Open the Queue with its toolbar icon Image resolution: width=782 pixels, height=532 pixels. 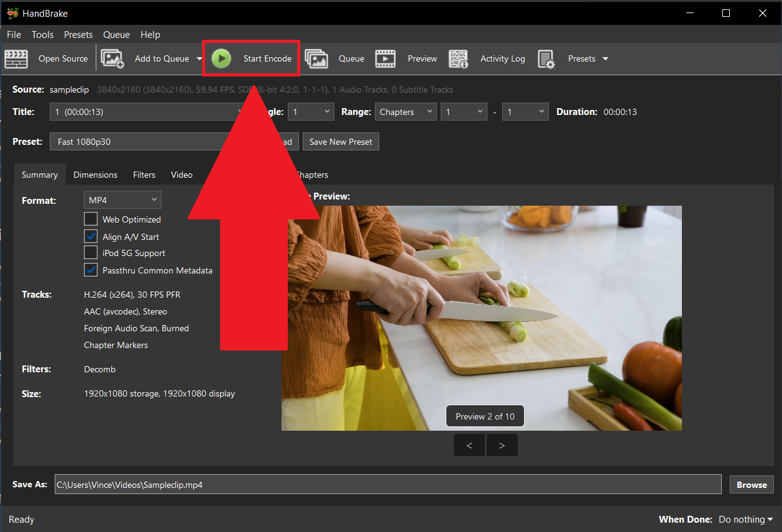tap(317, 58)
